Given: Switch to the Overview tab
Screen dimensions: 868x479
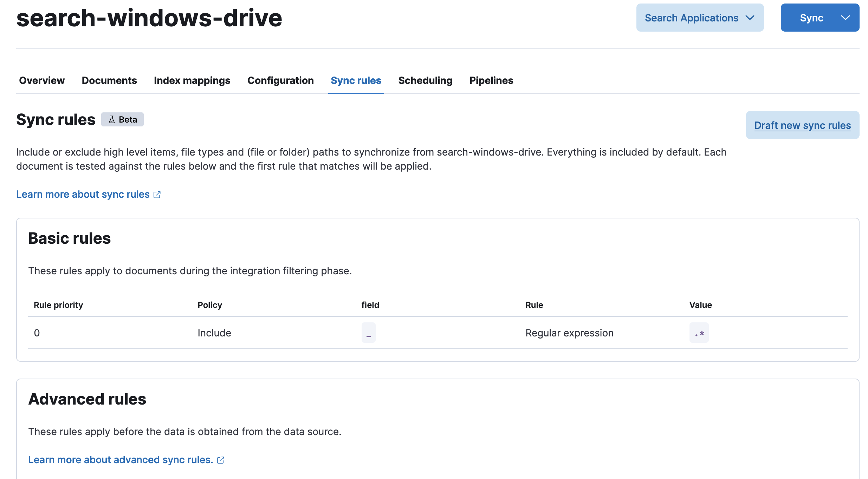Looking at the screenshot, I should point(42,80).
